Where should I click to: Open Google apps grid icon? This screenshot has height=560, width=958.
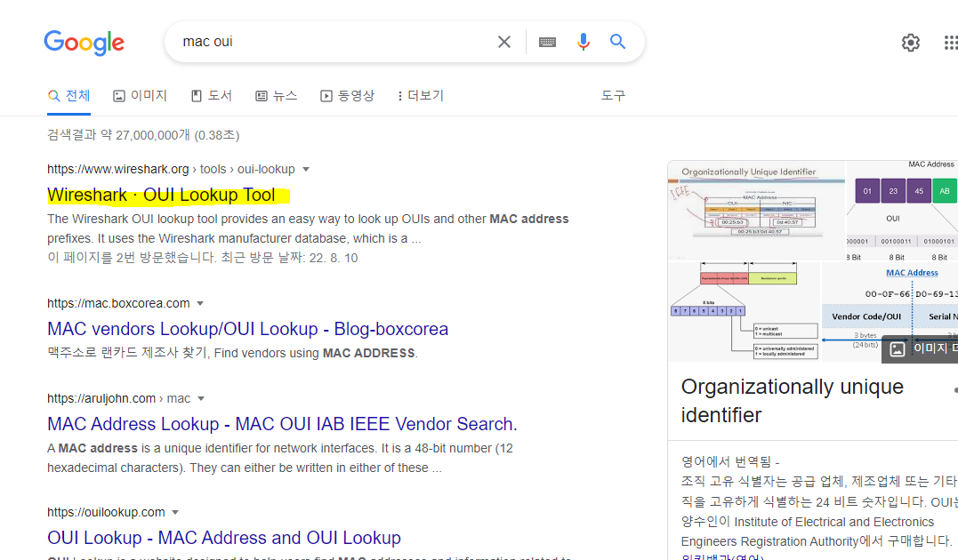click(x=951, y=42)
